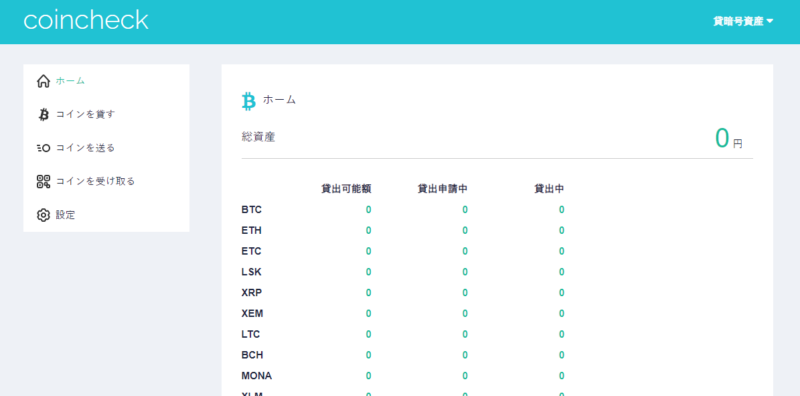Click ETH 貸出申請中 value
Viewport: 800px width, 396px height.
[x=465, y=231]
